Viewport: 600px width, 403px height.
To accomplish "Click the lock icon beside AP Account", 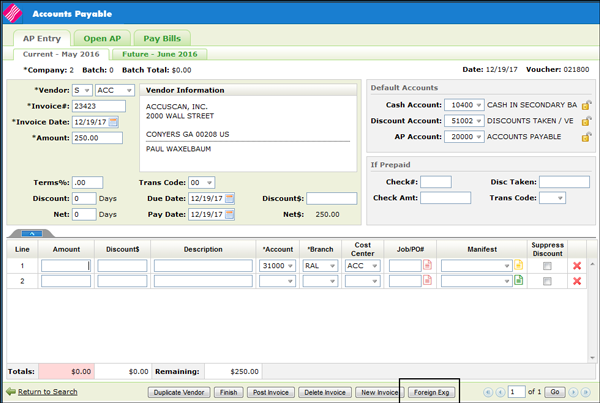I will (587, 137).
